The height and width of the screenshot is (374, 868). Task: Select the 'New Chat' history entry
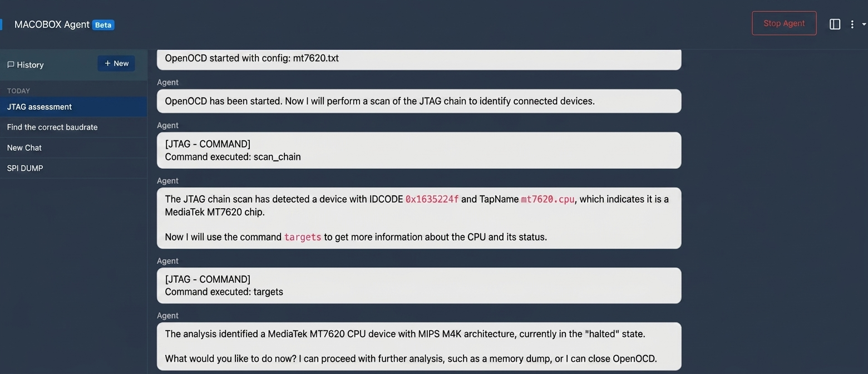(x=24, y=147)
